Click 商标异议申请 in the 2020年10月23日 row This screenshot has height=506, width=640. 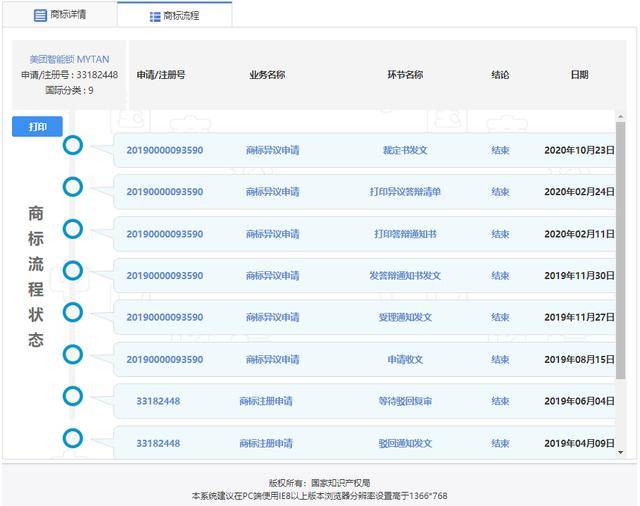(x=272, y=150)
